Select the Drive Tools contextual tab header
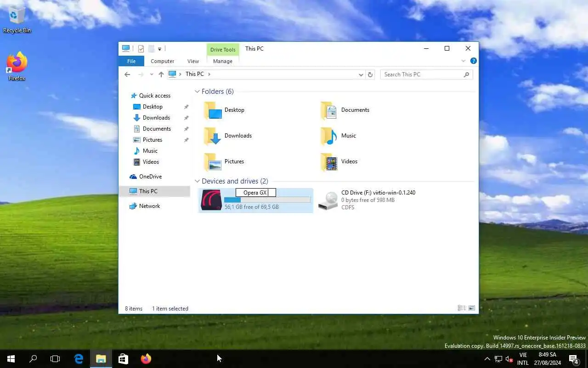 (x=223, y=50)
